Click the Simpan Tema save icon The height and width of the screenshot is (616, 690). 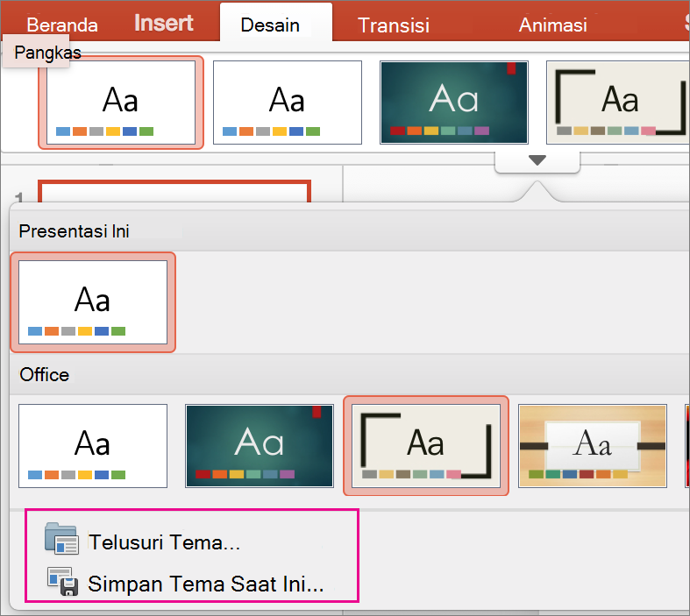coord(63,581)
